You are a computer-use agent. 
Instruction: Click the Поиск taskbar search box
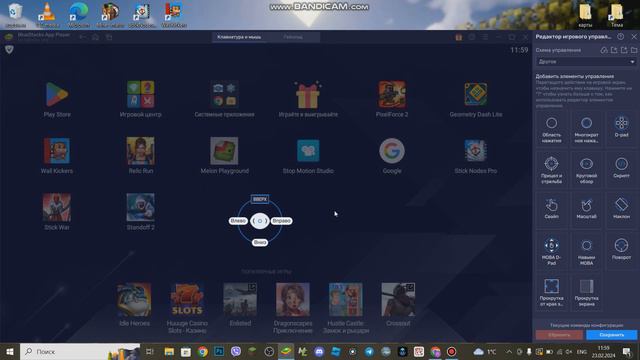pyautogui.click(x=80, y=351)
